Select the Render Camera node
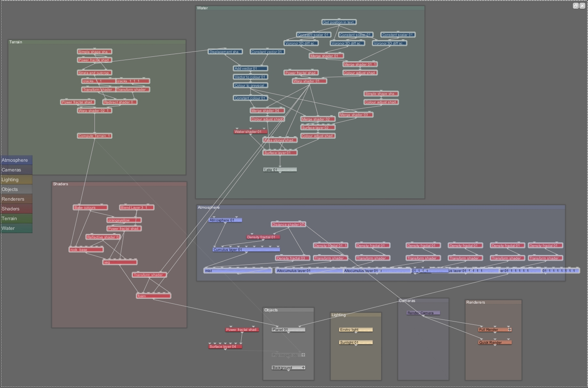Image resolution: width=588 pixels, height=388 pixels. (423, 313)
